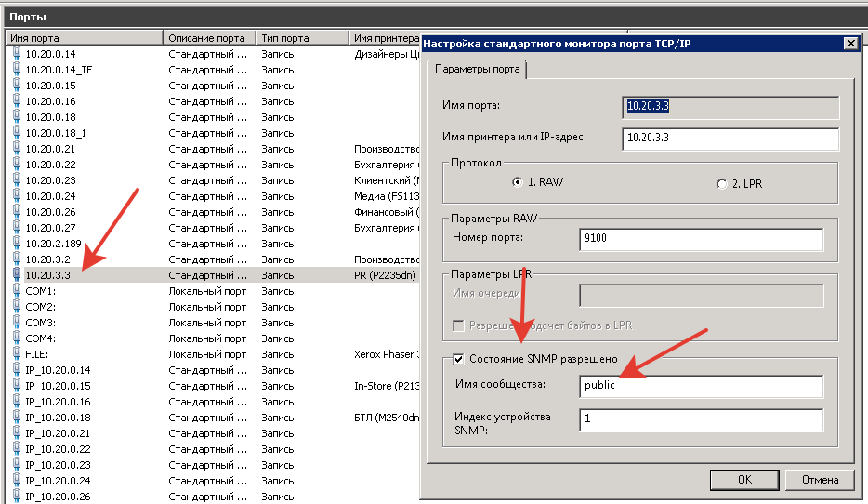Confirm settings with the OK button
The width and height of the screenshot is (868, 504).
click(x=744, y=480)
